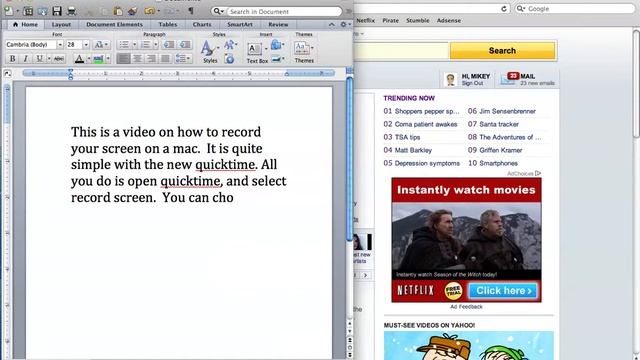640x360 pixels.
Task: Select center text alignment
Action: point(137,59)
